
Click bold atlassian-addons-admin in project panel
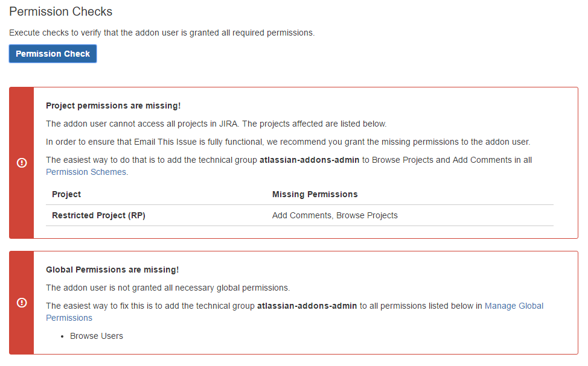coord(309,160)
